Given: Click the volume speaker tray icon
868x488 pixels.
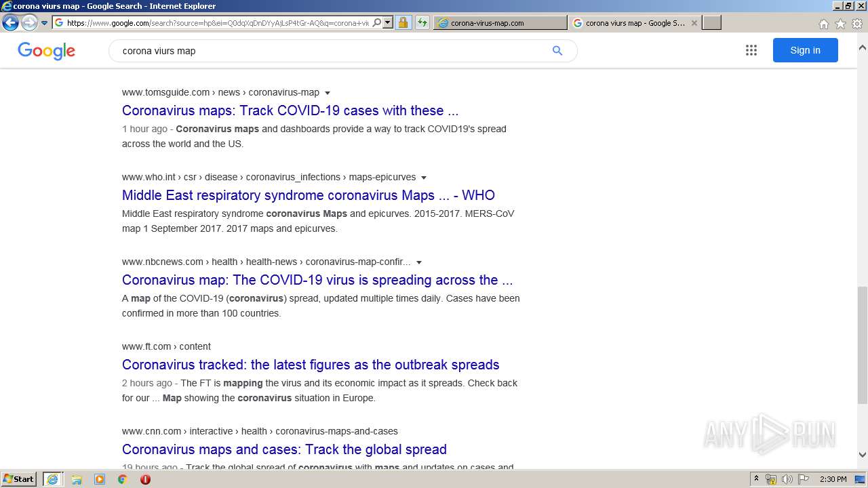Looking at the screenshot, I should [787, 479].
